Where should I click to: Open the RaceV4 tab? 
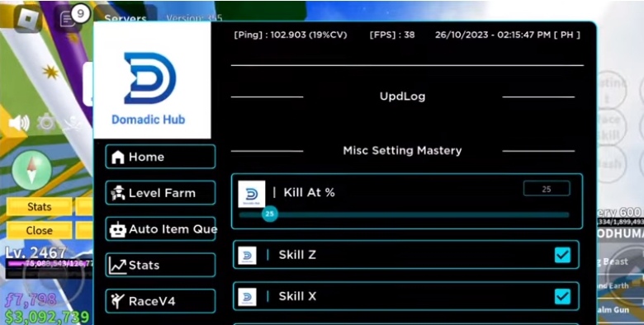tap(160, 301)
